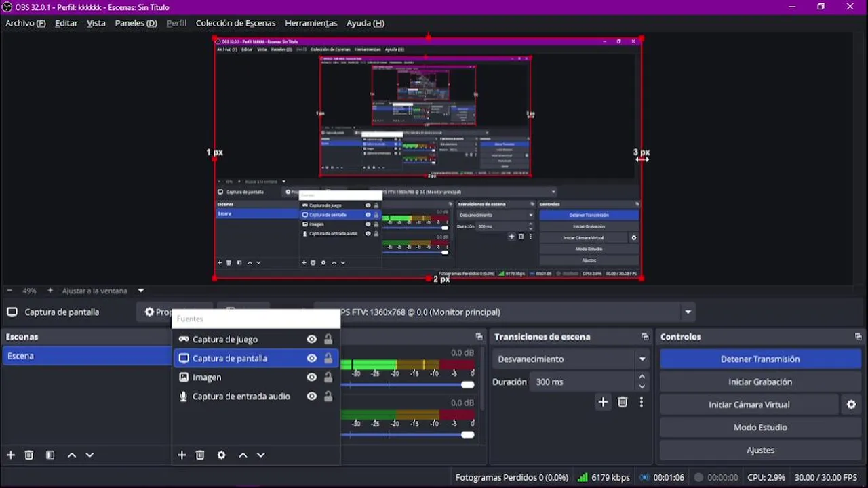Click Iniciar Grabación button
Viewport: 868px width, 488px height.
(x=760, y=382)
